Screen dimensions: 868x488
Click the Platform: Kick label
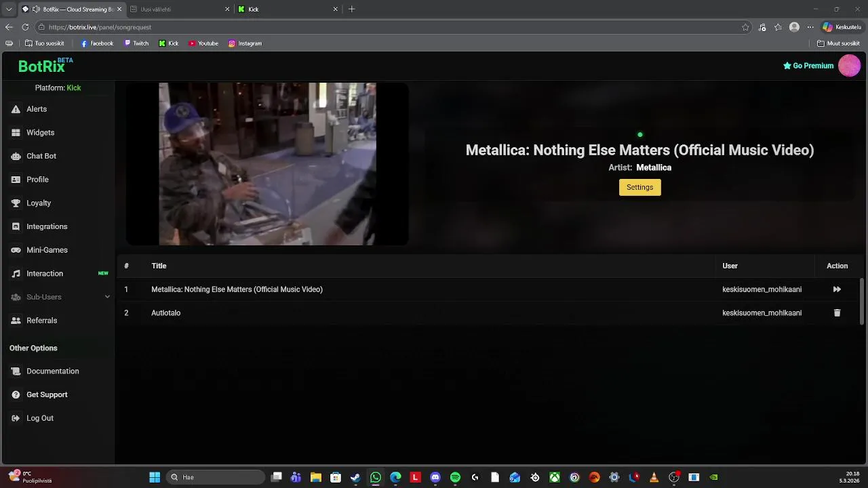click(x=58, y=88)
